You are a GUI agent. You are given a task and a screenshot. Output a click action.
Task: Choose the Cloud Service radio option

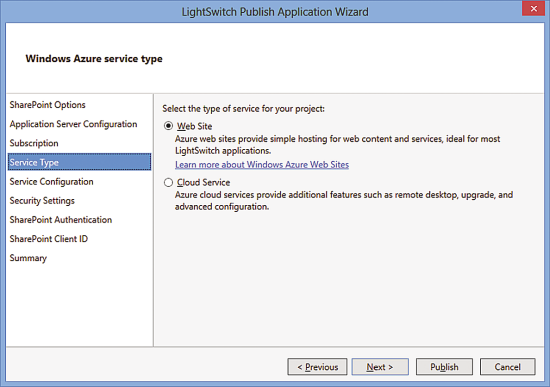point(168,182)
